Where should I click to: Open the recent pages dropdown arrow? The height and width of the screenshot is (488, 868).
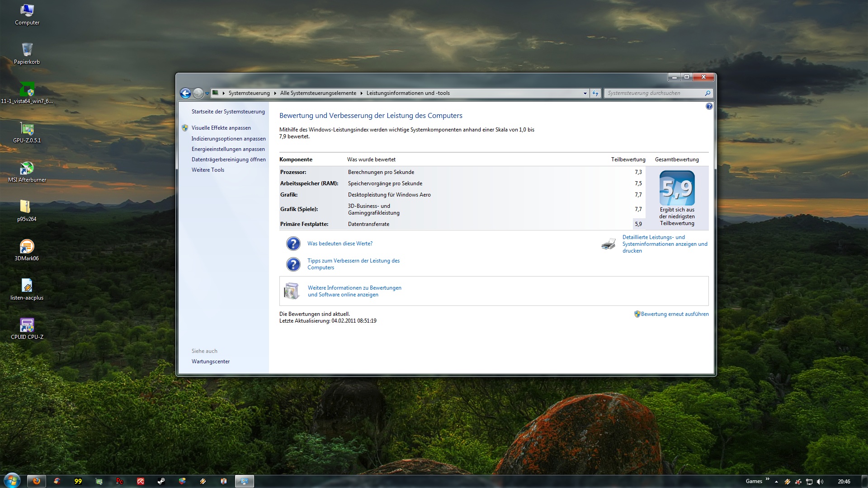[207, 93]
